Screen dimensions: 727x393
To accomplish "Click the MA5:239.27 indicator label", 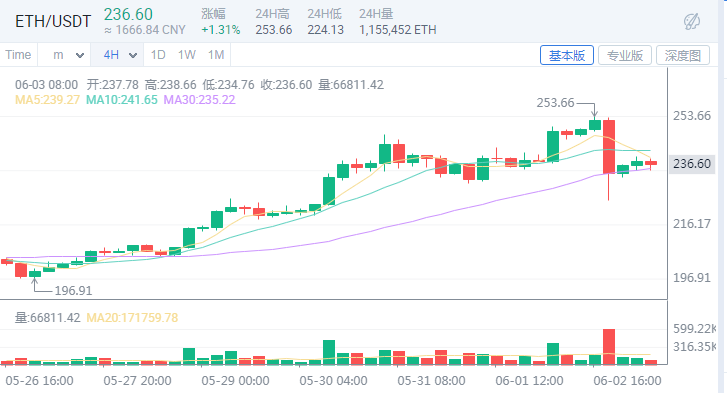I will (x=47, y=100).
